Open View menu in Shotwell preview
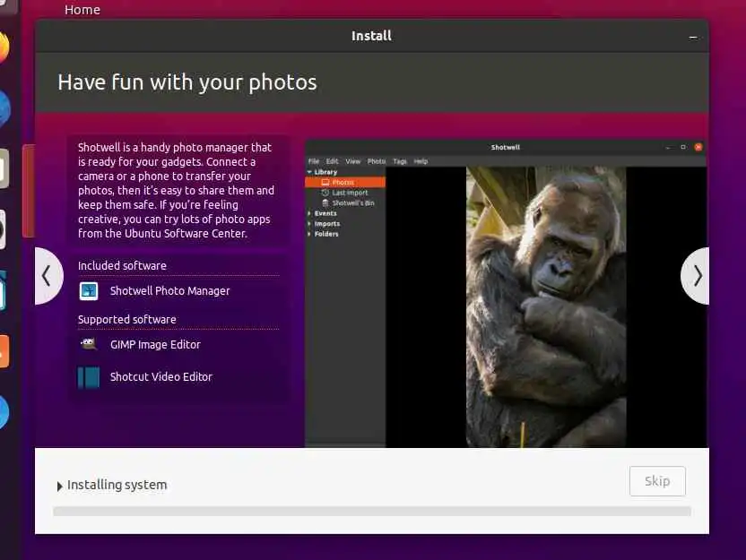This screenshot has width=746, height=560. (x=352, y=161)
